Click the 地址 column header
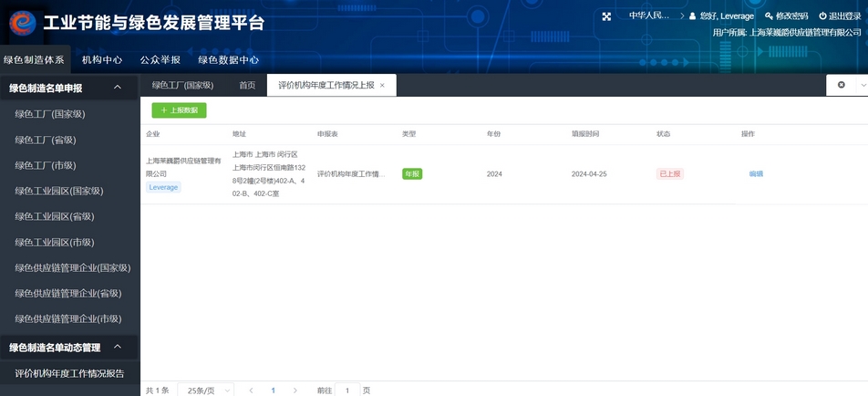Image resolution: width=868 pixels, height=396 pixels. coord(239,134)
